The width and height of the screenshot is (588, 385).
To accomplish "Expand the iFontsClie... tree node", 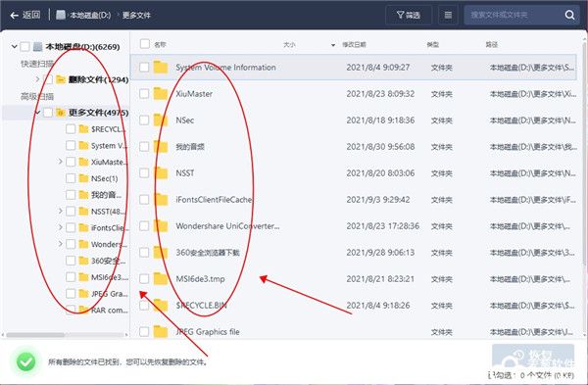I will pos(61,227).
